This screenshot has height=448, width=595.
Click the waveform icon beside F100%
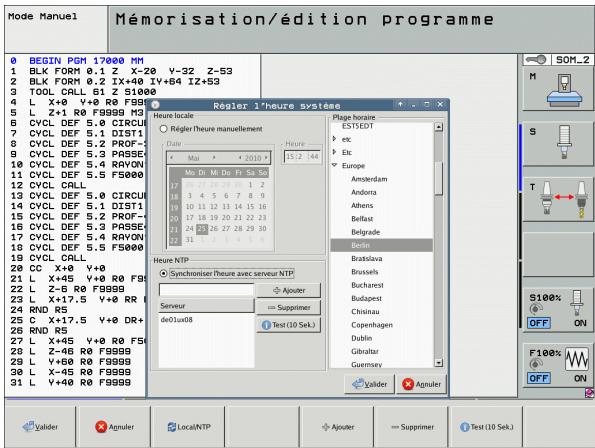point(577,358)
